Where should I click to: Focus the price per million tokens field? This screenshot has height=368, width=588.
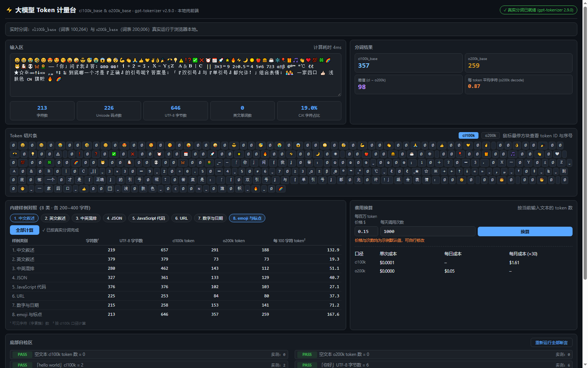[x=366, y=231]
